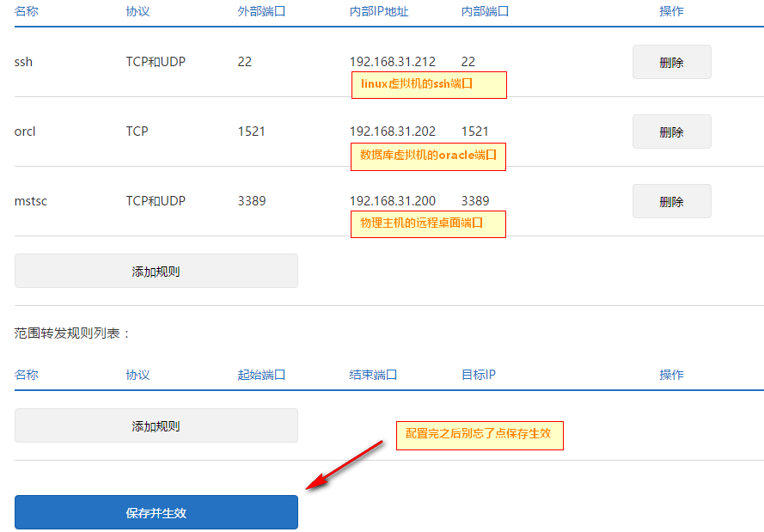Delete the orcl port forwarding rule

[671, 131]
